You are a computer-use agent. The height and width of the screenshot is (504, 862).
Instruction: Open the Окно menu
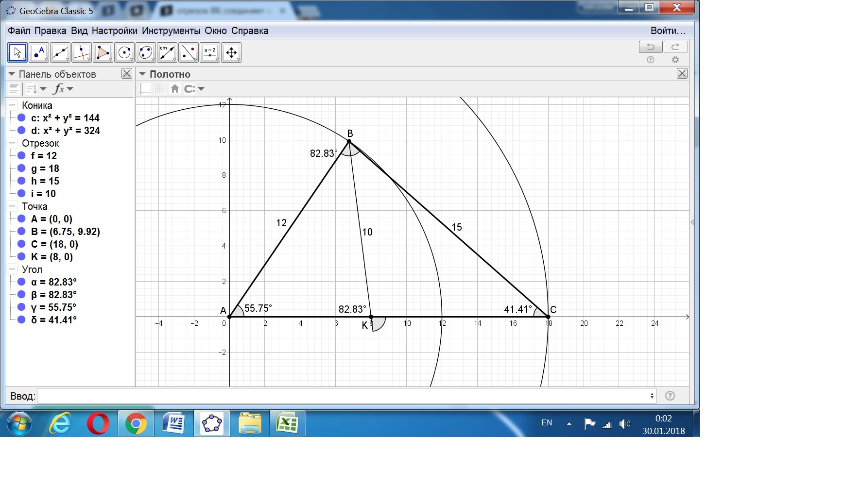216,31
